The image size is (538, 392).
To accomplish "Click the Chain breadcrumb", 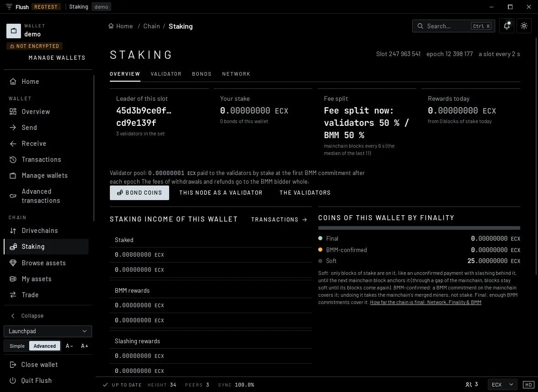I will tap(152, 26).
